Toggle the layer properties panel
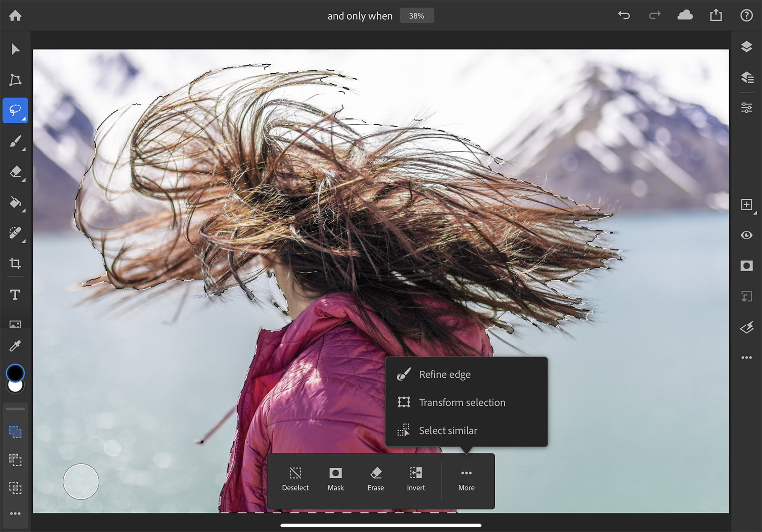Image resolution: width=762 pixels, height=532 pixels. click(x=746, y=108)
